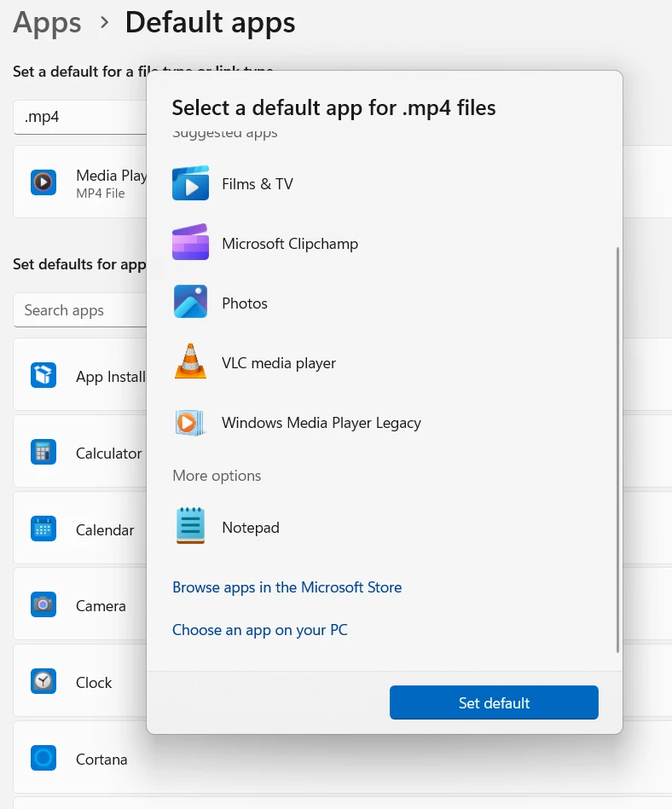Pick the Photos app icon

click(x=190, y=301)
